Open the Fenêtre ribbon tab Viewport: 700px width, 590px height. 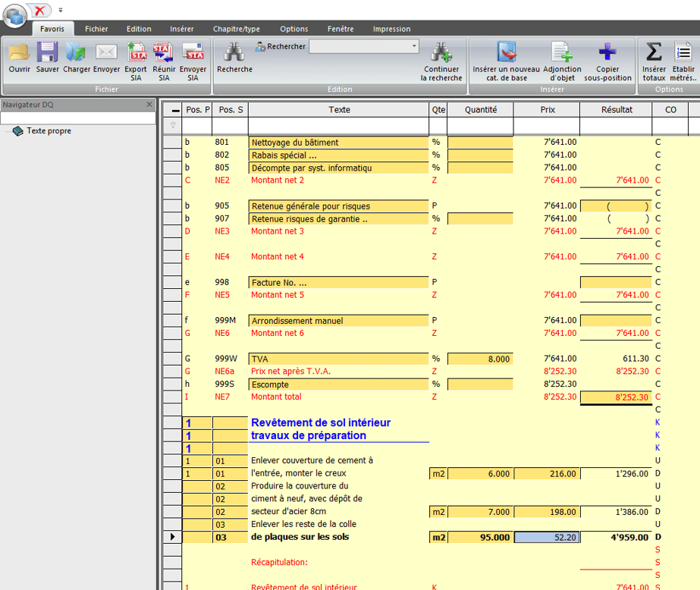tap(341, 29)
